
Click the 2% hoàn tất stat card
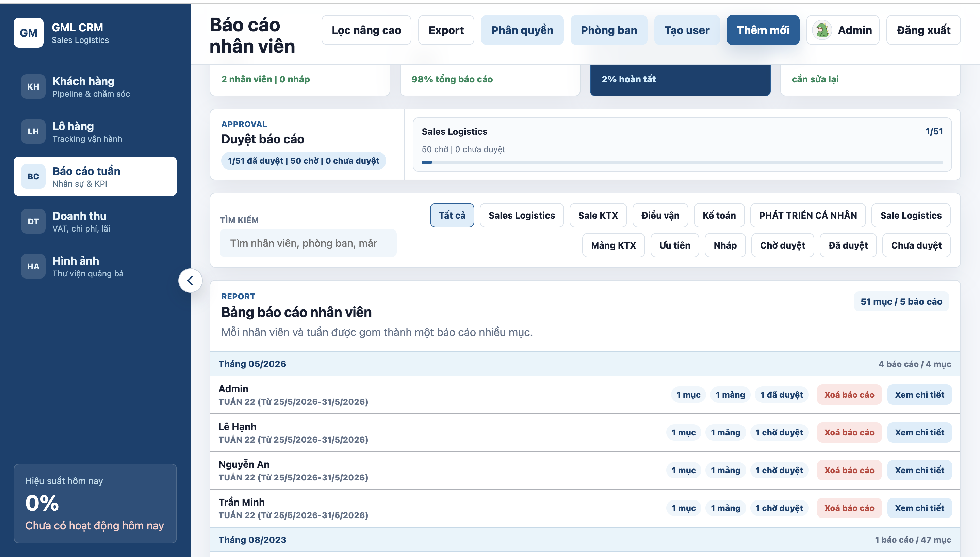[680, 80]
